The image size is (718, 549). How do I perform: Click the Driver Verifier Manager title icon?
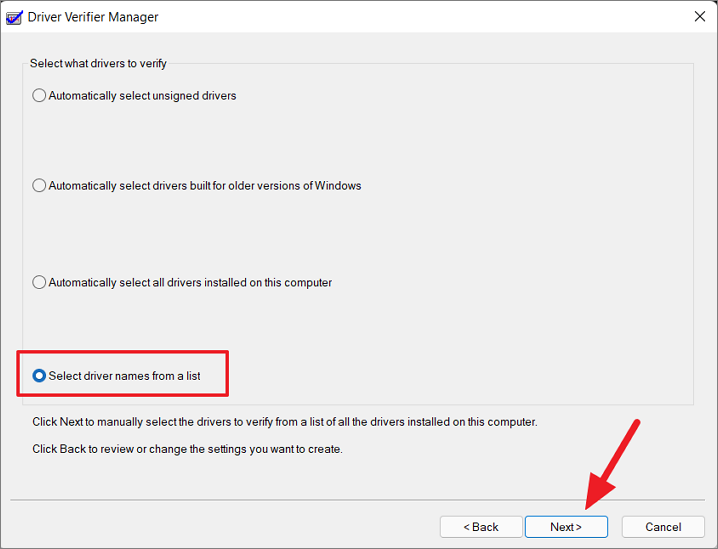[14, 17]
